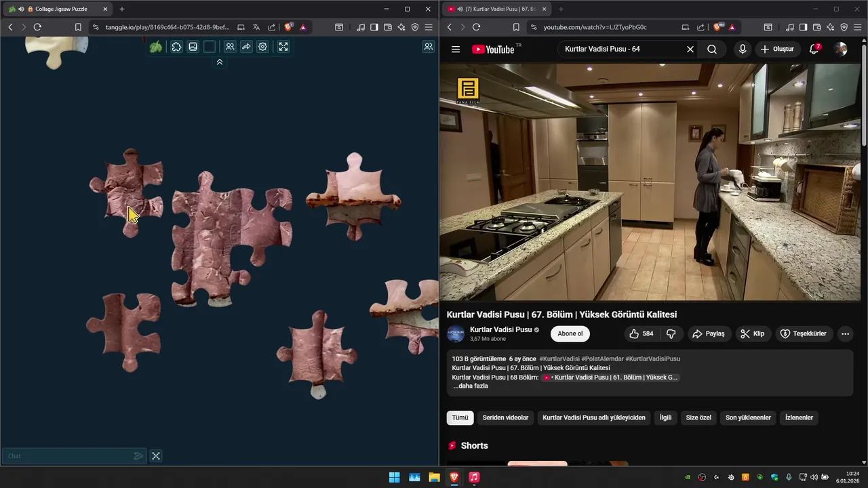Open the system volume tray icon
Image resolution: width=868 pixels, height=488 pixels.
pyautogui.click(x=814, y=477)
